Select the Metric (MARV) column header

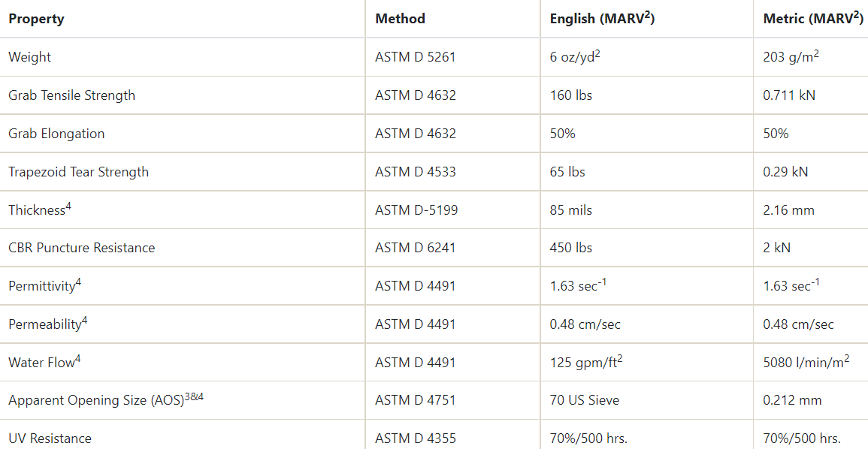pyautogui.click(x=813, y=18)
